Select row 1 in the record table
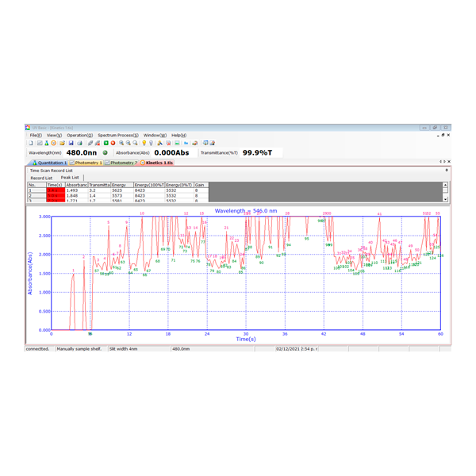The image size is (476, 476). [x=36, y=190]
